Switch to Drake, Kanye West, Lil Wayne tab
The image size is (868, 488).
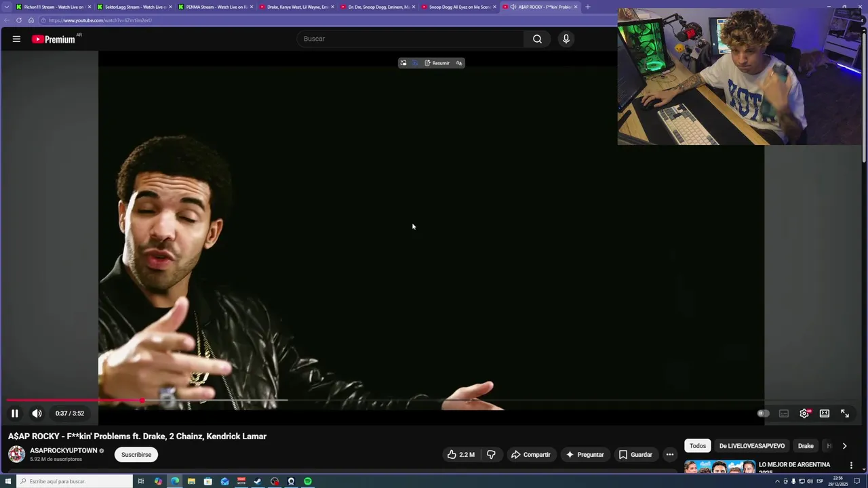(x=296, y=7)
